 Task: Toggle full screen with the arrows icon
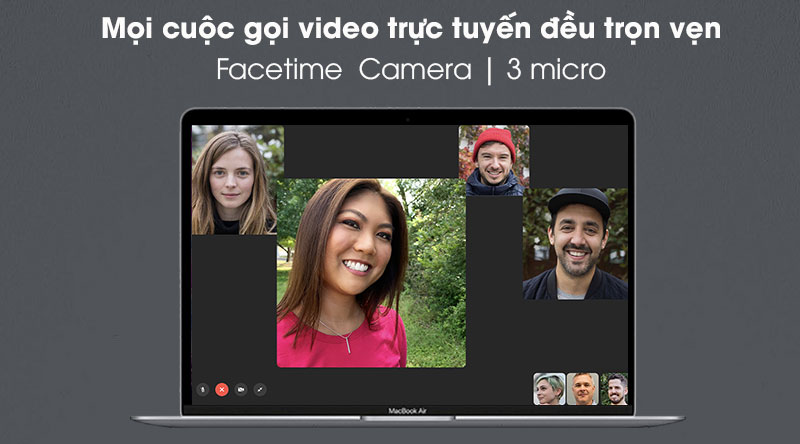point(260,390)
